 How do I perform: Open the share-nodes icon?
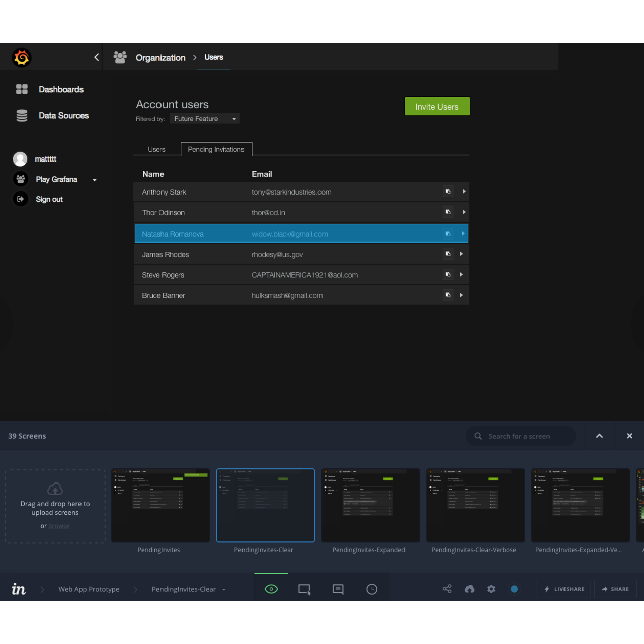click(x=447, y=589)
